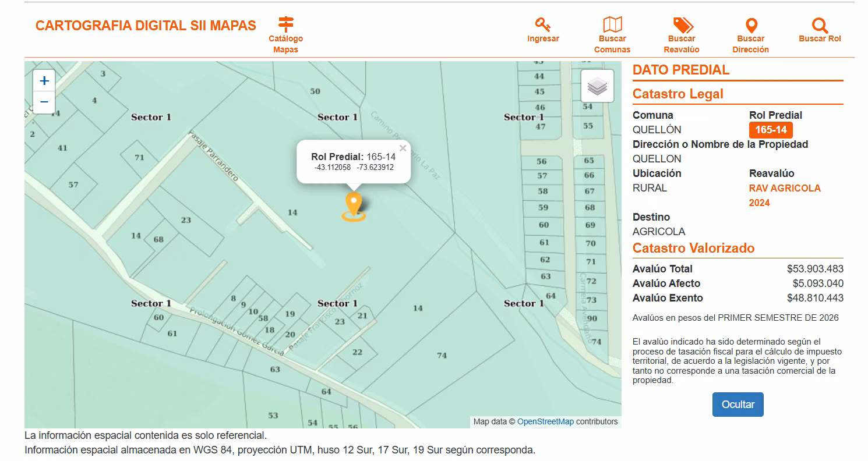Click CARTOGRAFIA DIGITAL SII MAPAS title

coord(146,26)
